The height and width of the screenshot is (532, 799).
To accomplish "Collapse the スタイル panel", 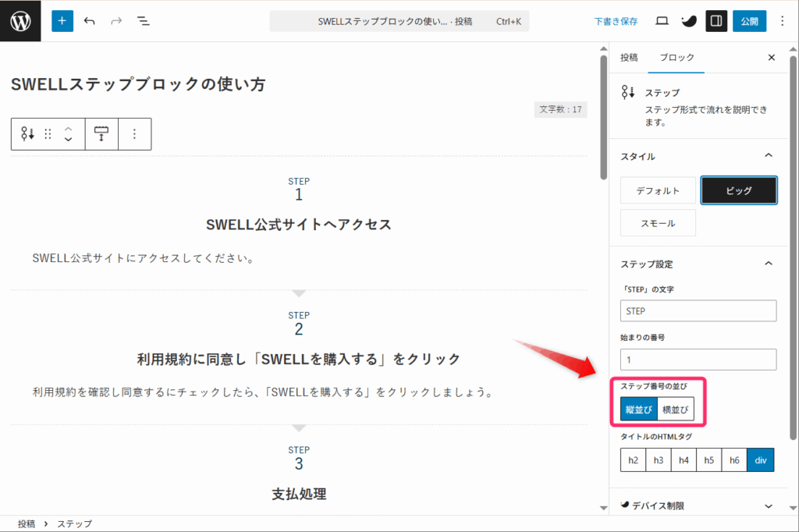I will click(x=768, y=156).
